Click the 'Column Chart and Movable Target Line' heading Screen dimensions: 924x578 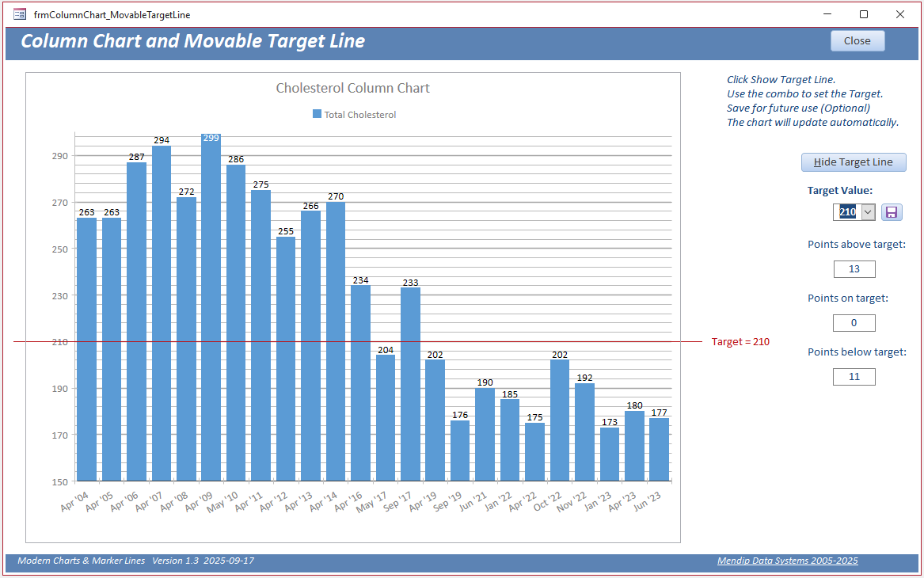tap(192, 40)
